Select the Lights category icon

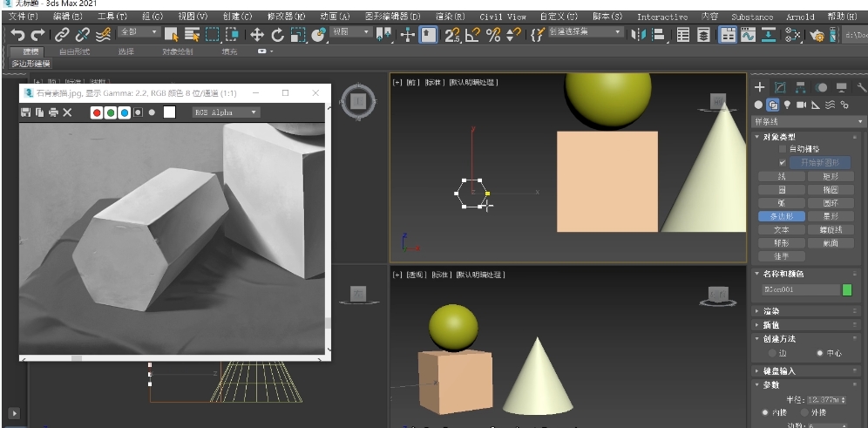point(787,105)
